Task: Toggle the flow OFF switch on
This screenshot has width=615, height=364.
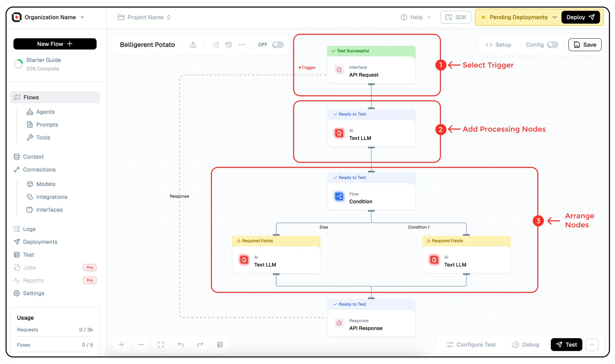Action: 278,45
